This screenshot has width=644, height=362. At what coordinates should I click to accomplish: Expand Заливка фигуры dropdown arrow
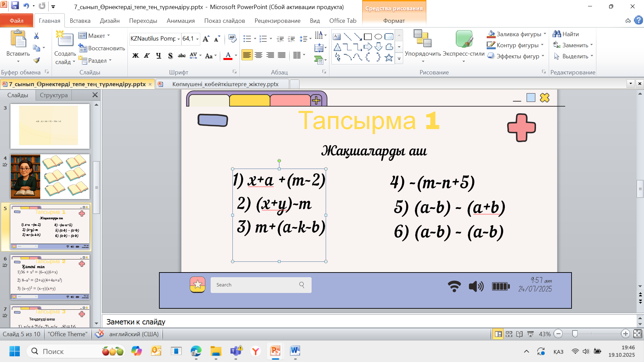click(x=545, y=34)
